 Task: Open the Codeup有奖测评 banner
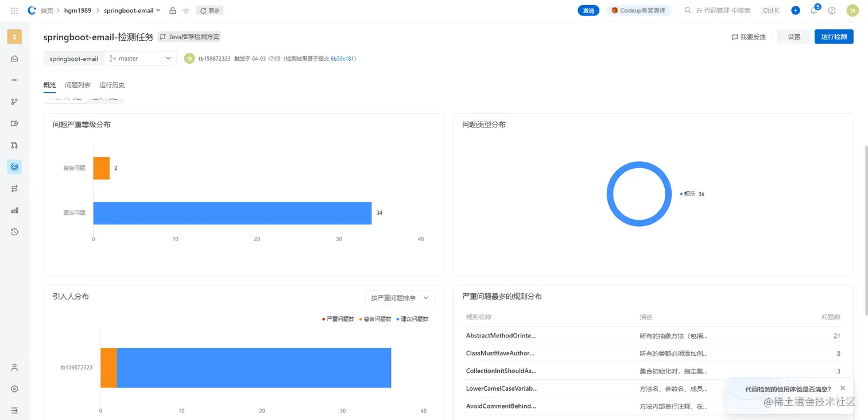[639, 10]
